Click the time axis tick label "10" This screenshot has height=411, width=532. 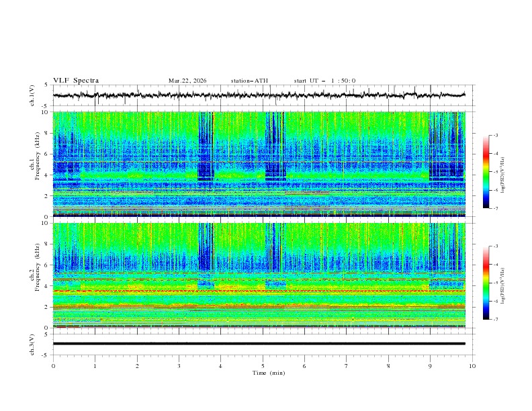tap(472, 366)
